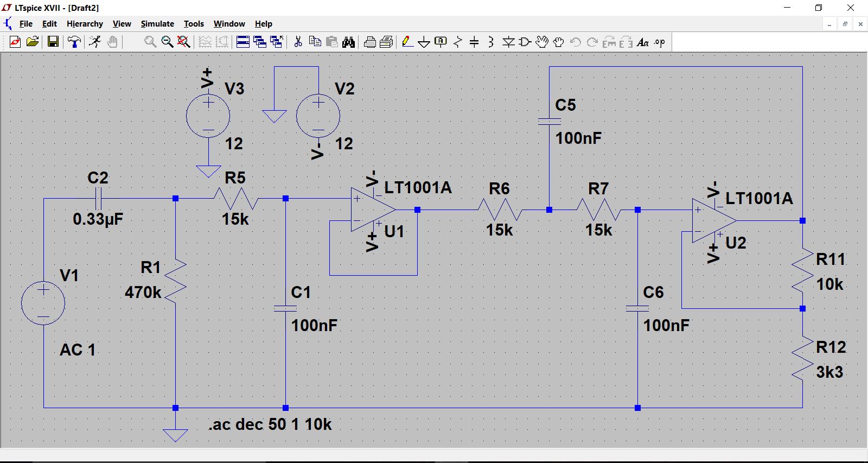Select the Inductor placement tool
This screenshot has height=463, width=868.
click(491, 42)
